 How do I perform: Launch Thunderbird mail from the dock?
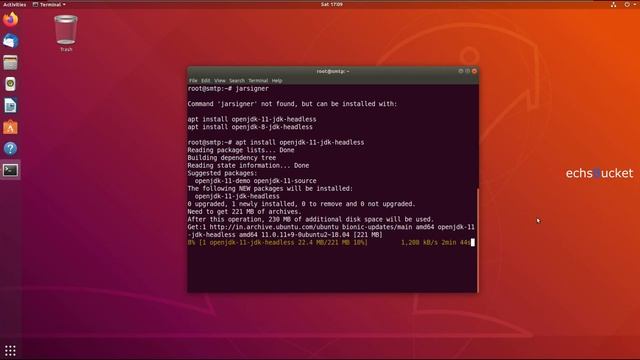(10, 41)
